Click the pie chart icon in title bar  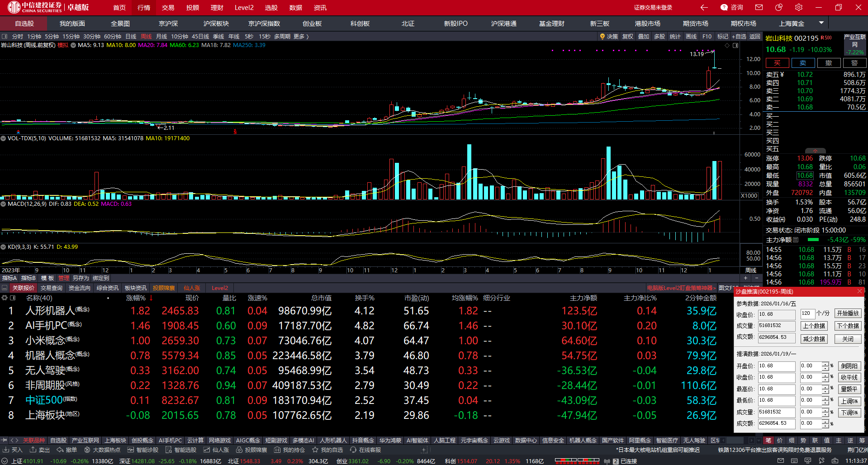coord(779,7)
